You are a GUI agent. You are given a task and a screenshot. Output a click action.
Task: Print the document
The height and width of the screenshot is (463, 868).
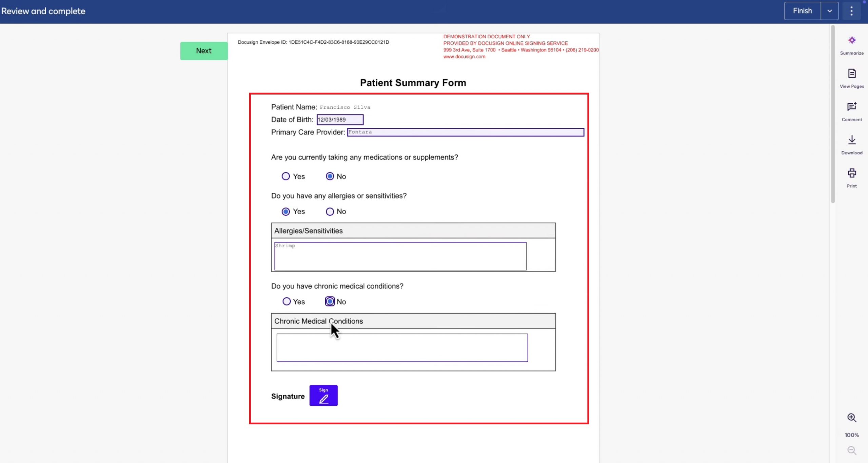pos(852,178)
